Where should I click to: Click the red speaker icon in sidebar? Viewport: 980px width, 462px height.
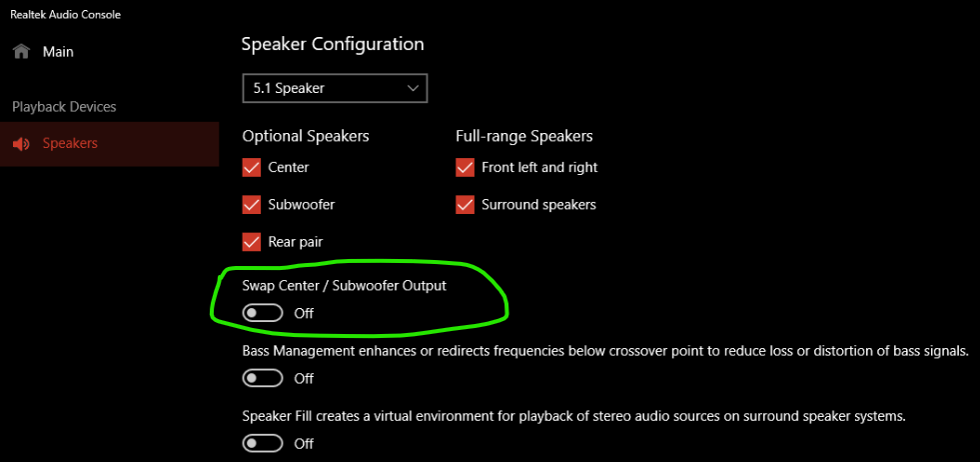click(21, 144)
